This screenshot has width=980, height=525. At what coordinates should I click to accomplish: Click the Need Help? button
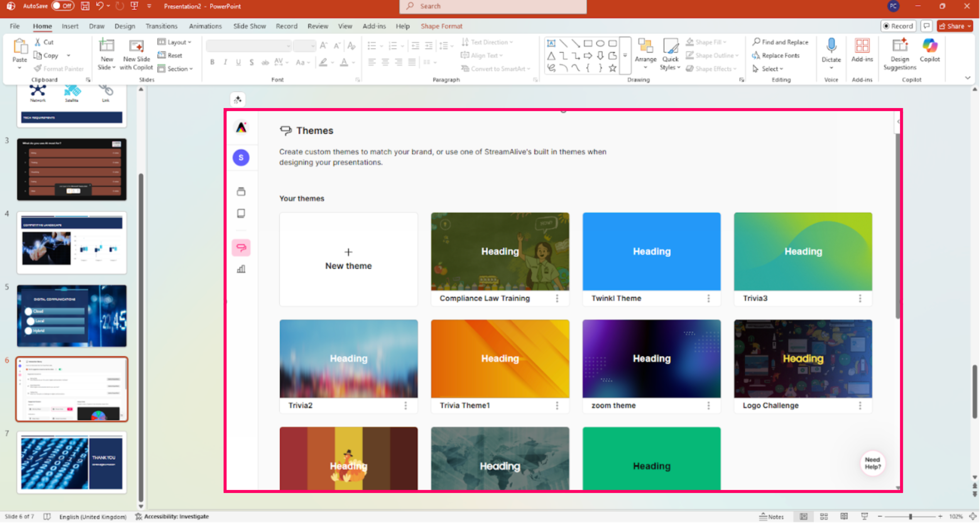coord(872,463)
